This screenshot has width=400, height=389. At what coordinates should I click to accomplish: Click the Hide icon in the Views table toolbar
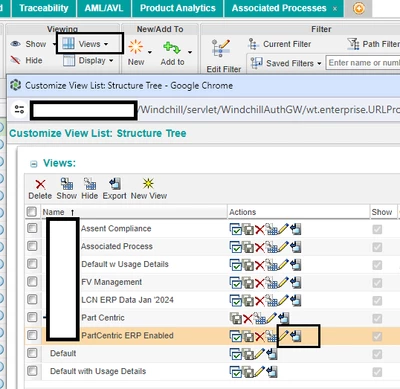point(90,184)
